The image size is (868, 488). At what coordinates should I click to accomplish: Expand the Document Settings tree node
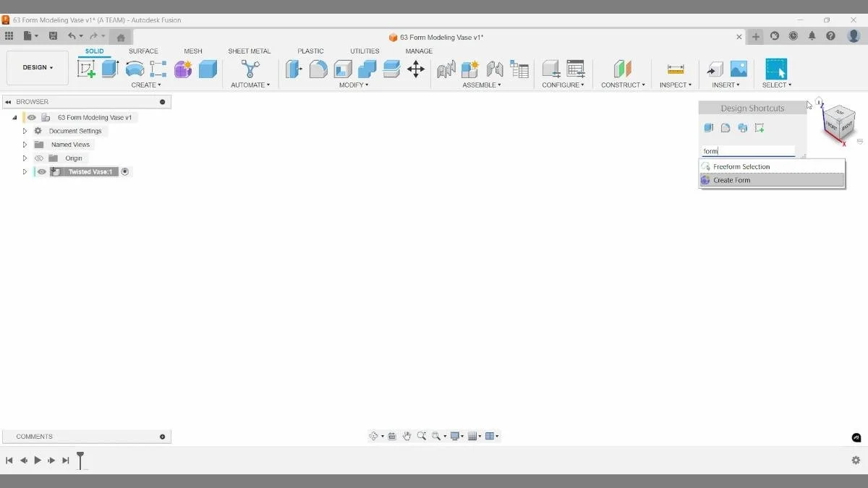pyautogui.click(x=25, y=131)
